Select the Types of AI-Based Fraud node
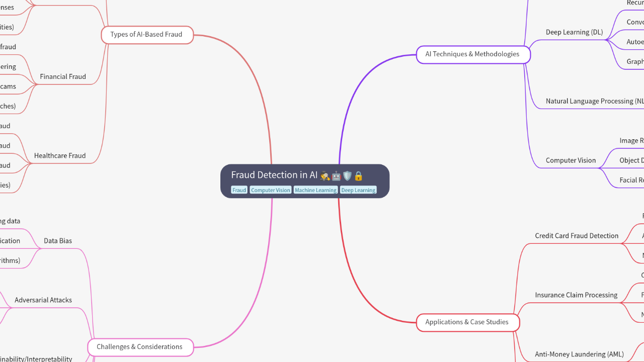 pos(147,35)
